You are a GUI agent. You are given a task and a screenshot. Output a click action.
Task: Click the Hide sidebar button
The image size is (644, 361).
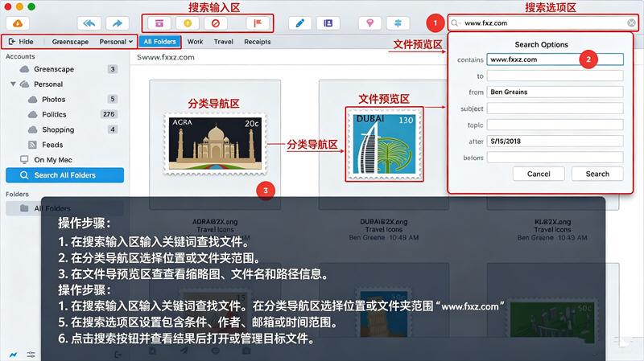22,42
